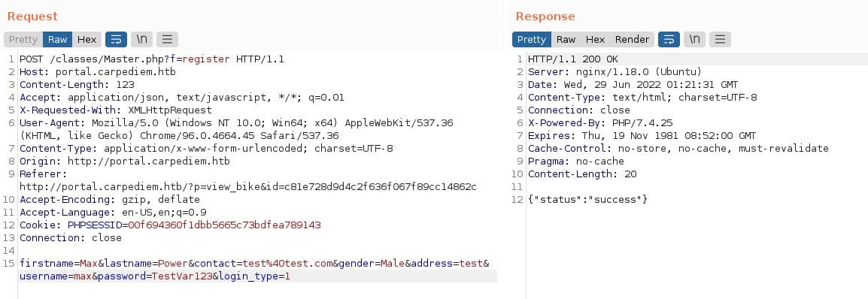The height and width of the screenshot is (299, 868).
Task: Toggle show non-printable \n in Response panel
Action: pyautogui.click(x=694, y=39)
